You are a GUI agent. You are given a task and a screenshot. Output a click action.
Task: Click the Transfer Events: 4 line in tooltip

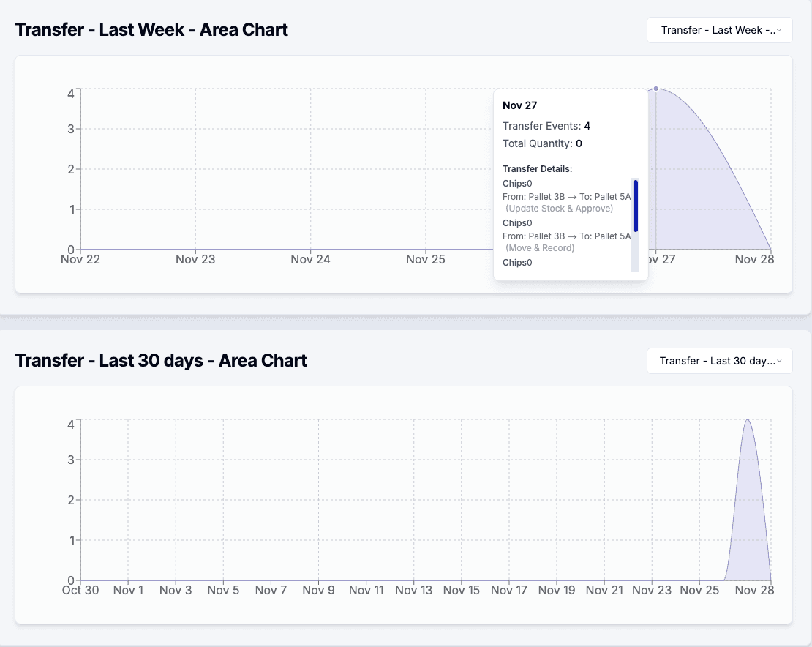(546, 126)
